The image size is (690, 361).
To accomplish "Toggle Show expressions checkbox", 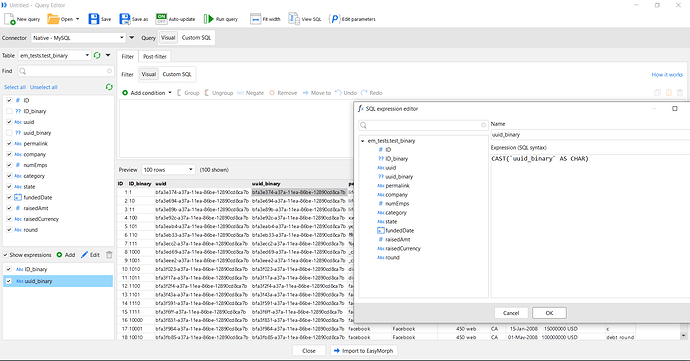I will pos(5,255).
